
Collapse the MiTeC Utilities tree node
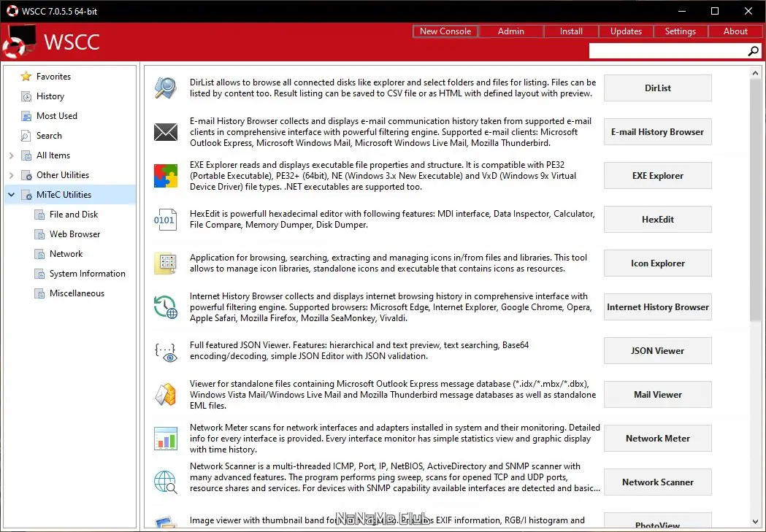coord(11,195)
